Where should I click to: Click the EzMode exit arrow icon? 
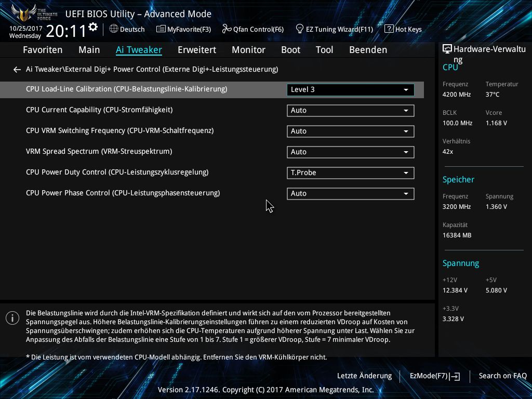pyautogui.click(x=455, y=376)
